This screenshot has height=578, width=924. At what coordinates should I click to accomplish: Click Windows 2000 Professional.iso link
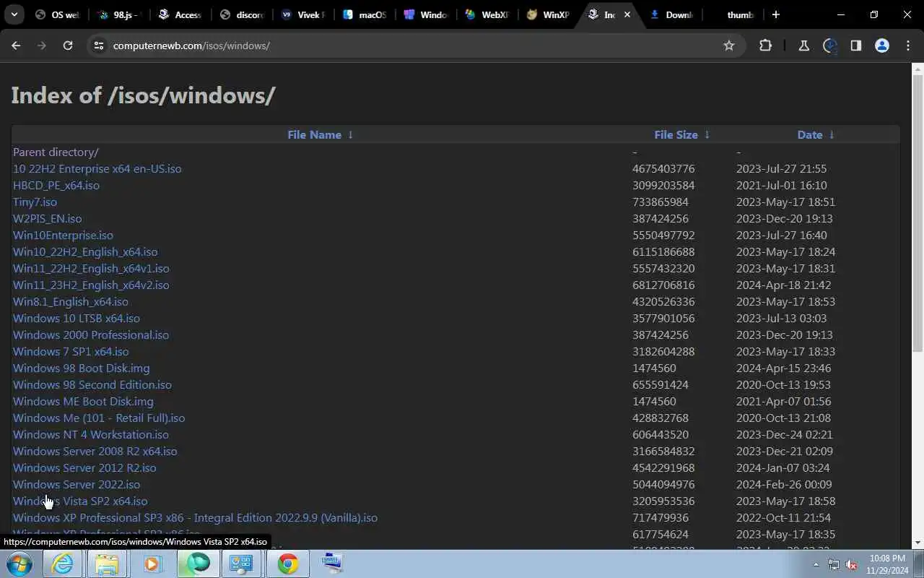point(91,335)
